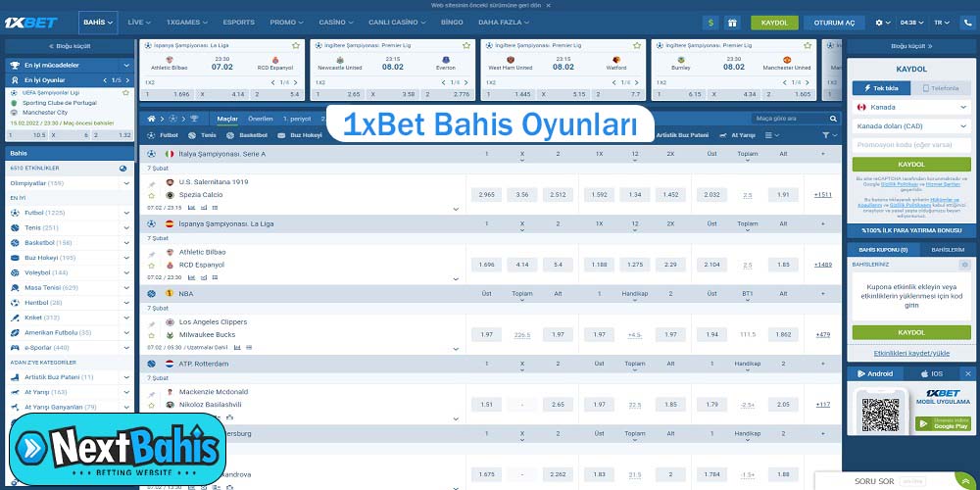
Task: Click the promo code input field
Action: coord(911,144)
